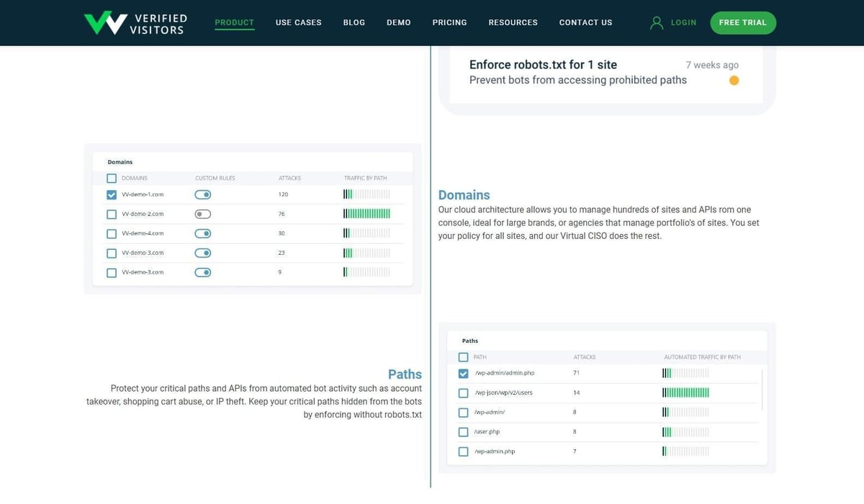The width and height of the screenshot is (864, 504).
Task: Check the /wp-admin.php checkbox
Action: (463, 451)
